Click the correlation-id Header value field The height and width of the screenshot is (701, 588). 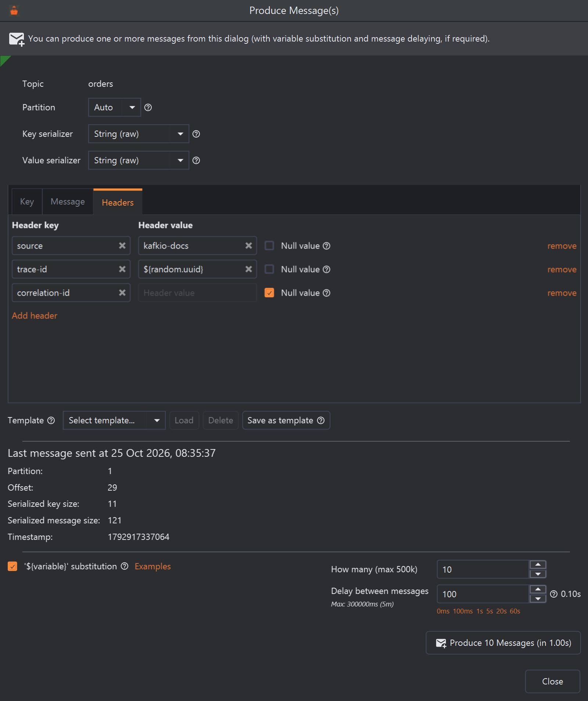pos(197,293)
